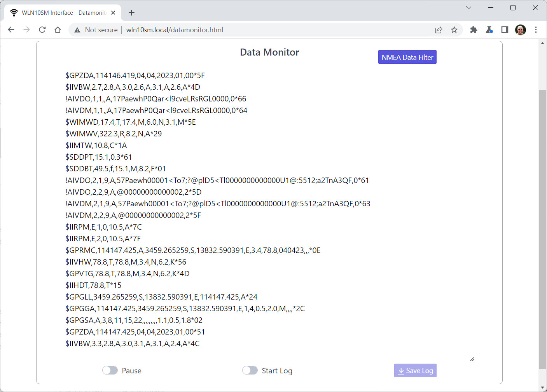This screenshot has height=392, width=547.
Task: Bookmark this page with the star icon
Action: [454, 30]
